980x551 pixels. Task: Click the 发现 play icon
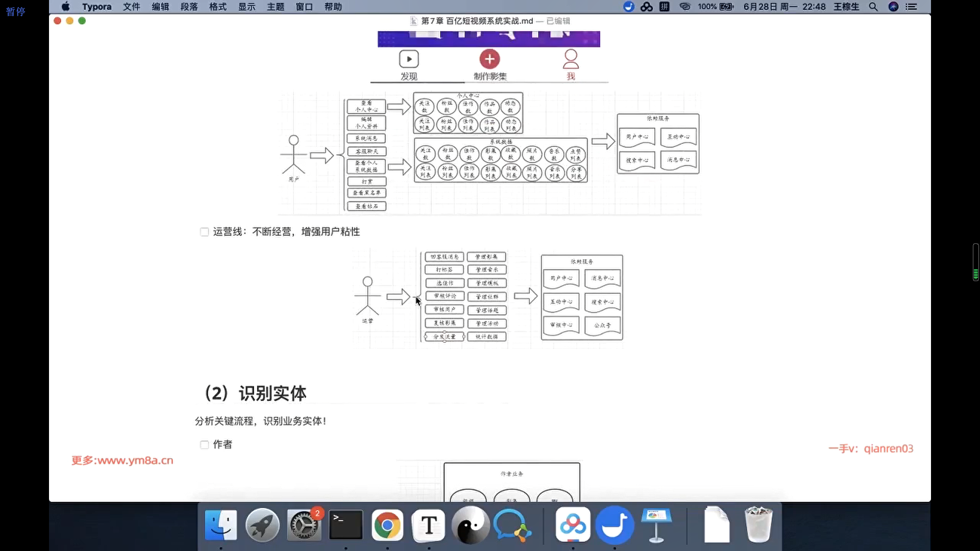pos(408,59)
